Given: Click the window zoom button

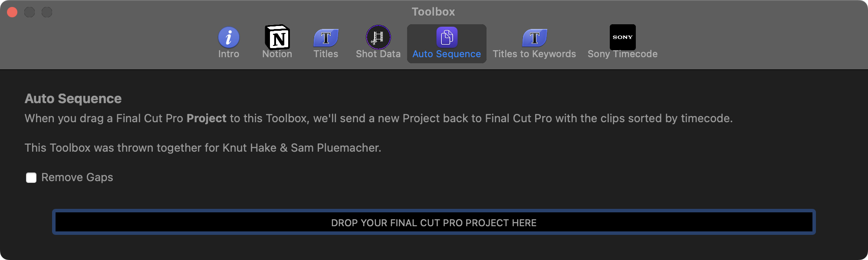Looking at the screenshot, I should pos(47,12).
